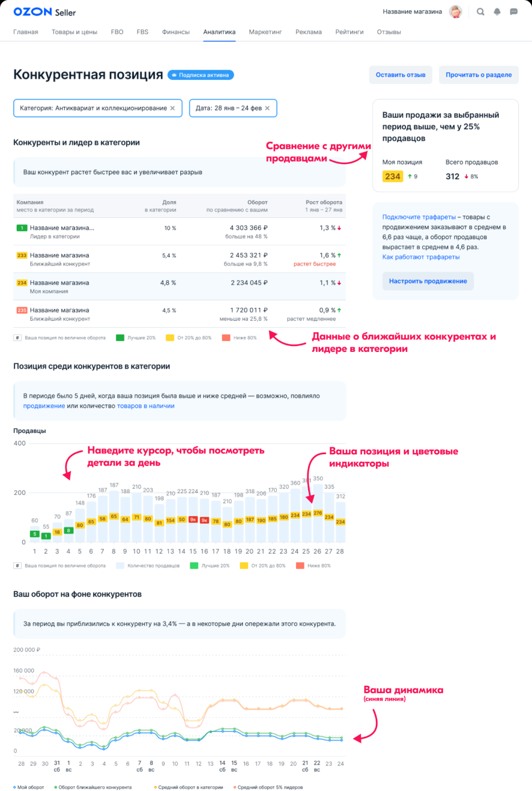532x791 pixels.
Task: Click the rank 1 green badge of leader
Action: pos(22,228)
